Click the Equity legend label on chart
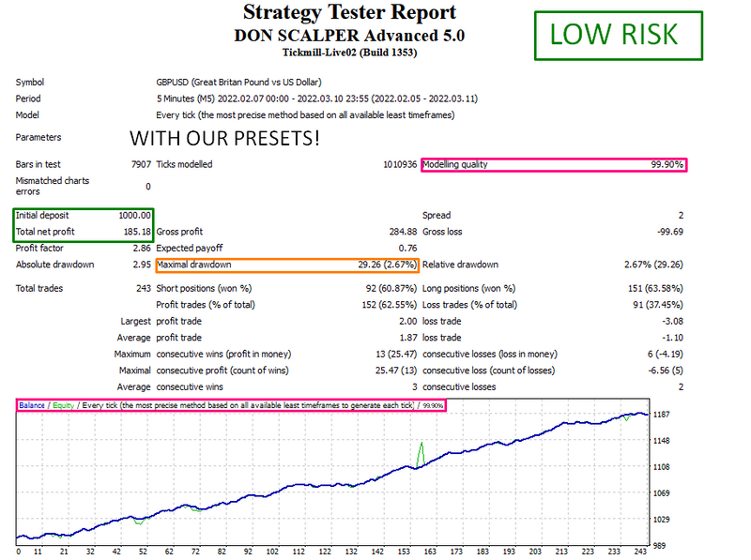This screenshot has width=751, height=560. [63, 405]
